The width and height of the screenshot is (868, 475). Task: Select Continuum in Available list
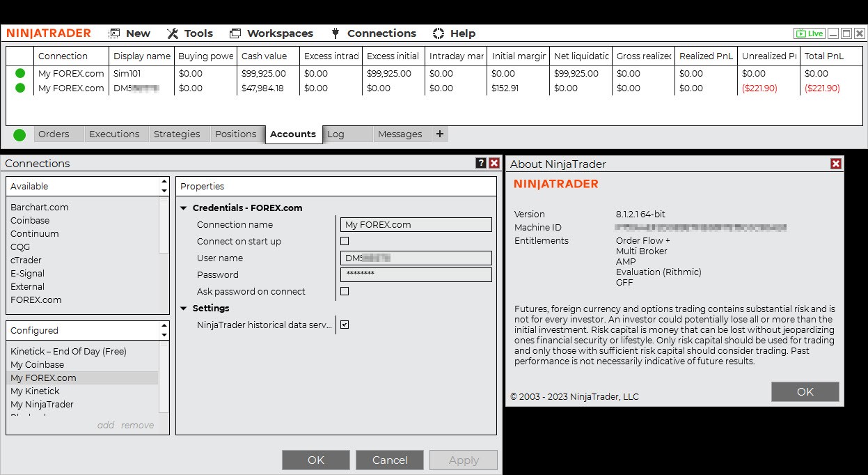click(x=35, y=234)
